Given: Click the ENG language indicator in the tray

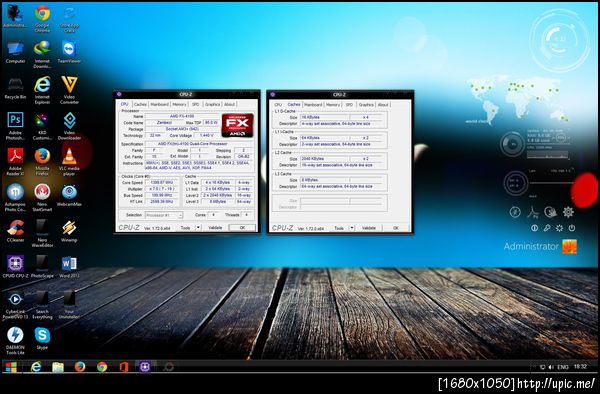Looking at the screenshot, I should pos(562,367).
